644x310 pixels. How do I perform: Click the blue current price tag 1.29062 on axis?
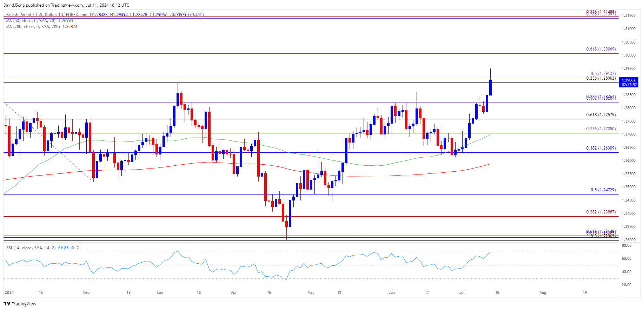click(x=629, y=80)
